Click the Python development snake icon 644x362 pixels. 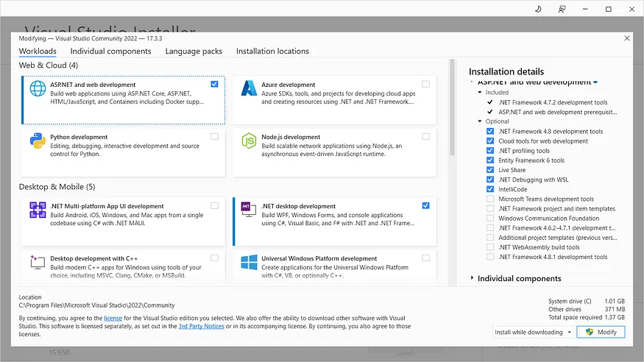[x=38, y=141]
